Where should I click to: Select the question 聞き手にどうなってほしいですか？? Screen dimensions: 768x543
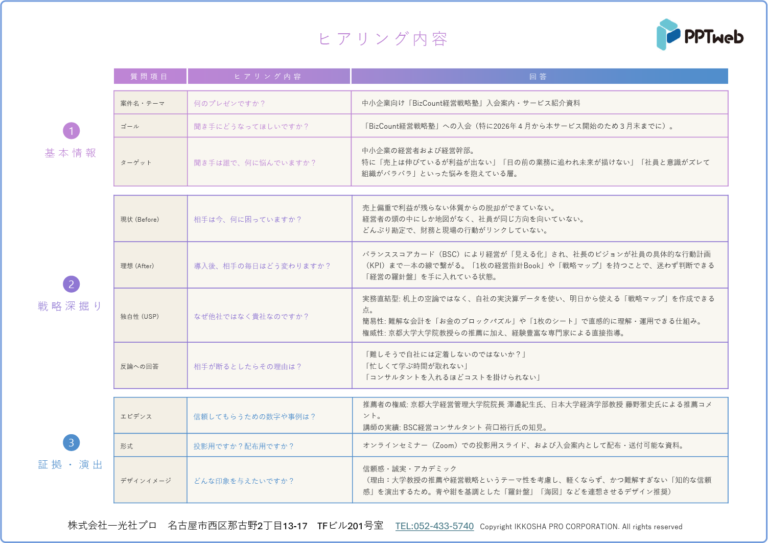251,126
